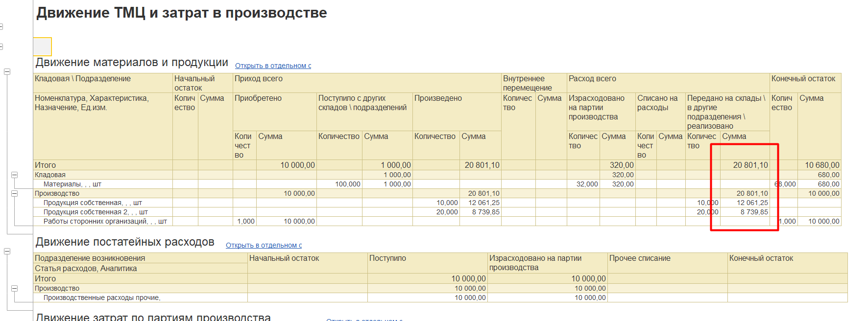Click the 'Итого' row label in materials table
Image resolution: width=868 pixels, height=321 pixels.
tap(45, 165)
